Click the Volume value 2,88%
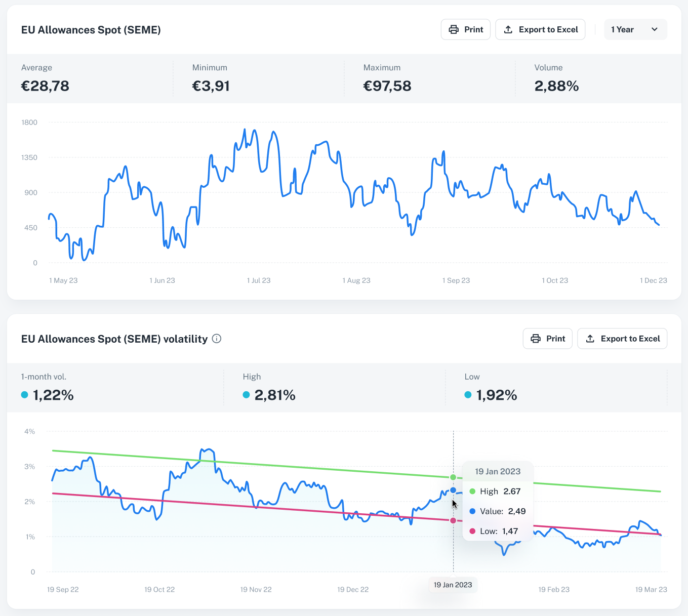 click(557, 86)
